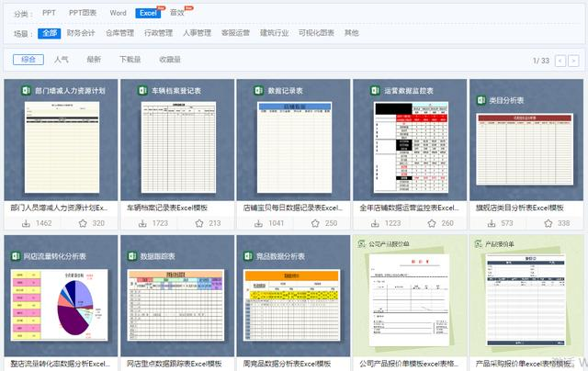Filter by 其他 scene
The image size is (588, 371).
tap(351, 33)
